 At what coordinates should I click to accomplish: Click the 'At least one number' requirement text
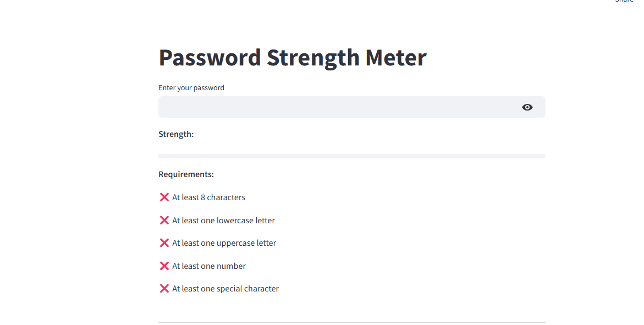click(209, 266)
